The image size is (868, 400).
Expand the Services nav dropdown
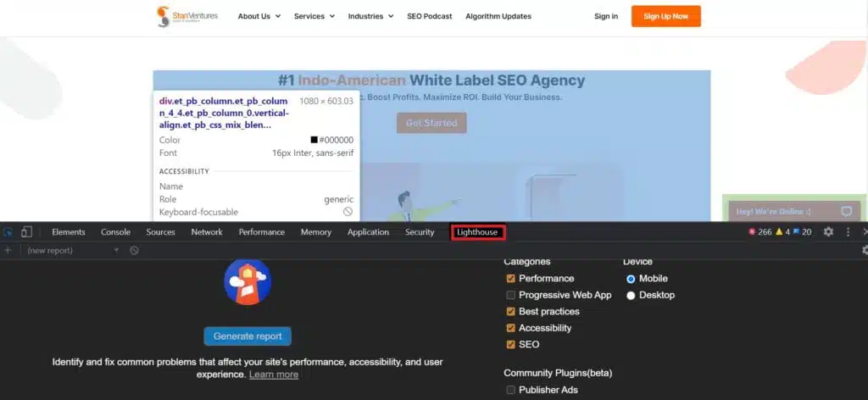(314, 16)
